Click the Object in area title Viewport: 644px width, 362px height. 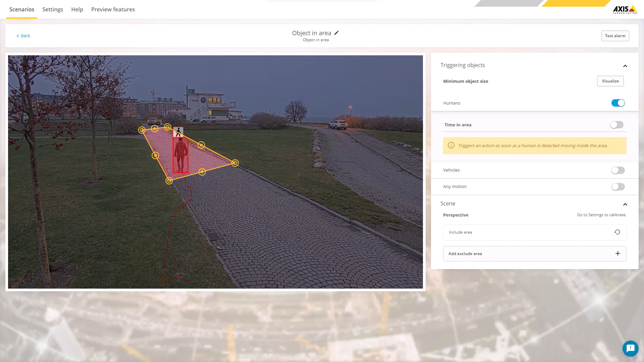[x=312, y=33]
